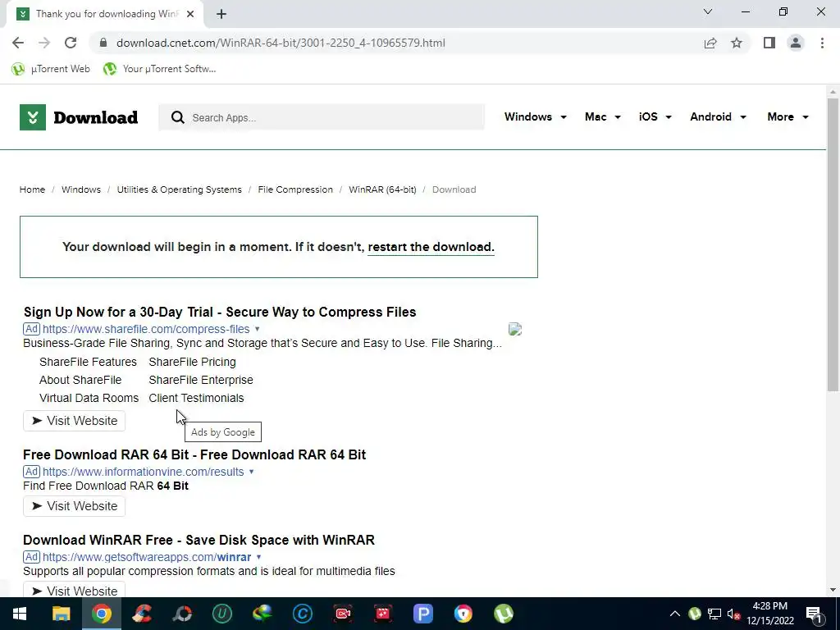Viewport: 840px width, 630px height.
Task: Show hidden tray icons chevron
Action: 675,614
